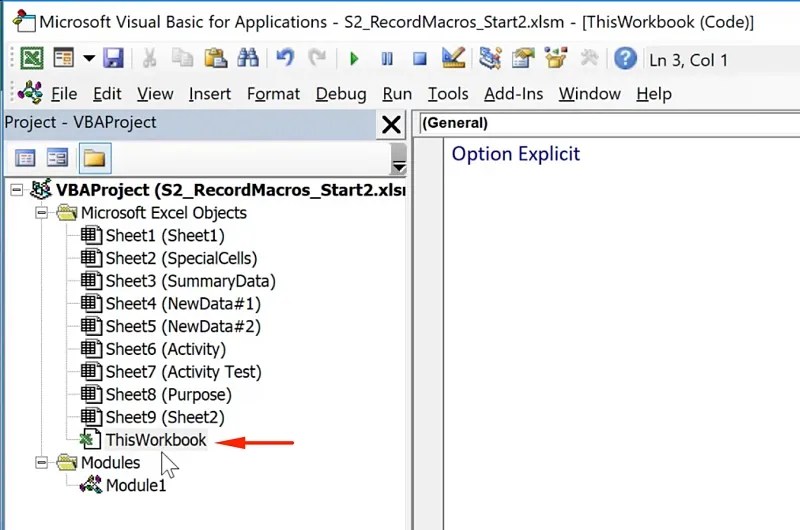The height and width of the screenshot is (530, 800).
Task: Select Sheet8 (Purpose) in project tree
Action: [x=168, y=394]
